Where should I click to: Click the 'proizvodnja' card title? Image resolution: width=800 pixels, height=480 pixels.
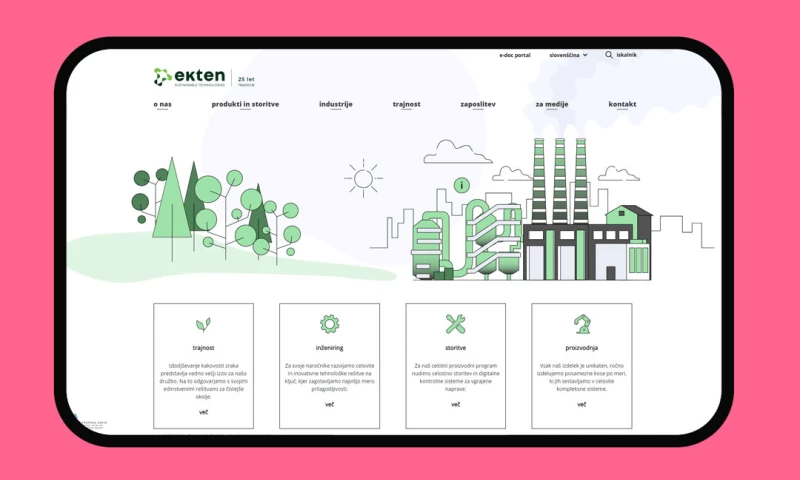[x=582, y=348]
